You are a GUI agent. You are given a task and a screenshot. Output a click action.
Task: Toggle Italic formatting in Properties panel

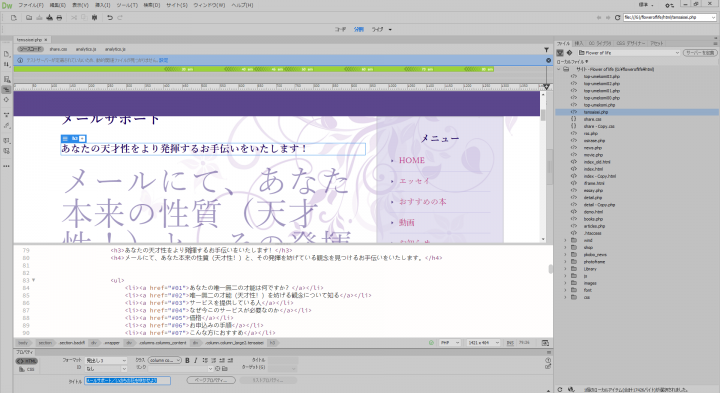click(x=196, y=360)
